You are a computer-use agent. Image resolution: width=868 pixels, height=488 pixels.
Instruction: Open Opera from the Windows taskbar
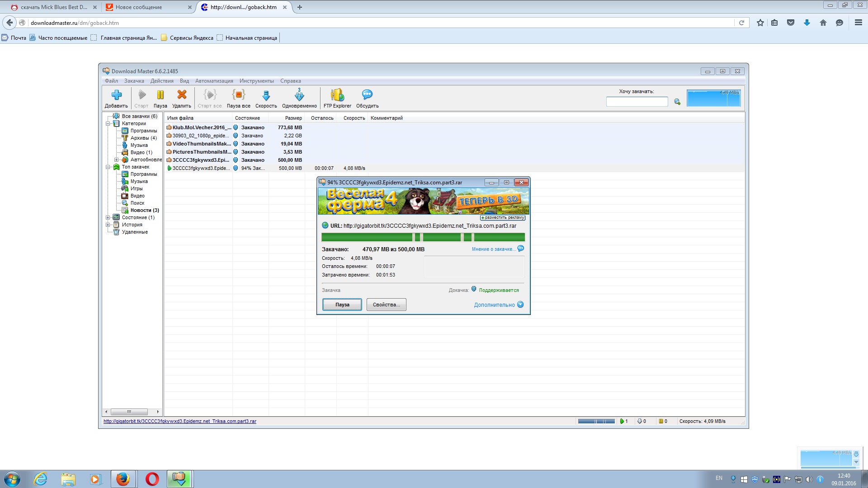(152, 479)
